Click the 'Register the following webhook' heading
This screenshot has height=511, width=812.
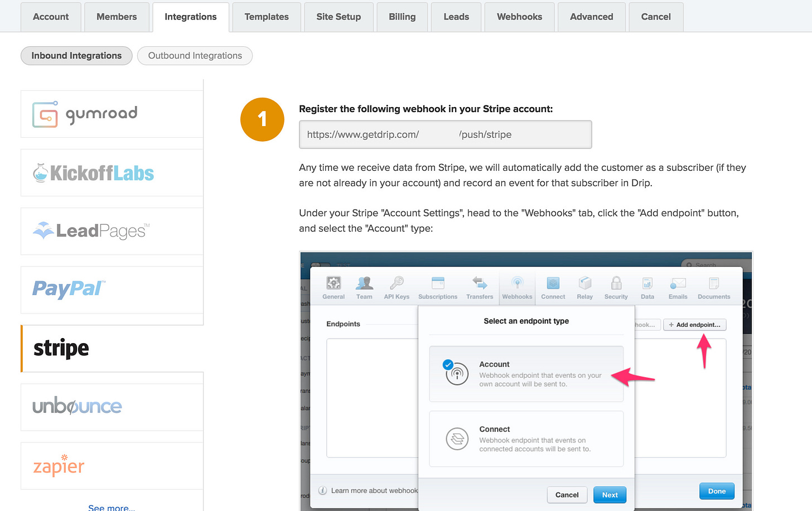click(x=426, y=109)
